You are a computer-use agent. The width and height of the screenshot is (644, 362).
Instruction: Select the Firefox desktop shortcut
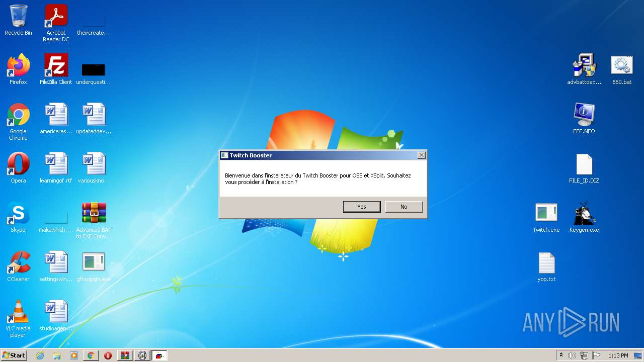tap(18, 69)
